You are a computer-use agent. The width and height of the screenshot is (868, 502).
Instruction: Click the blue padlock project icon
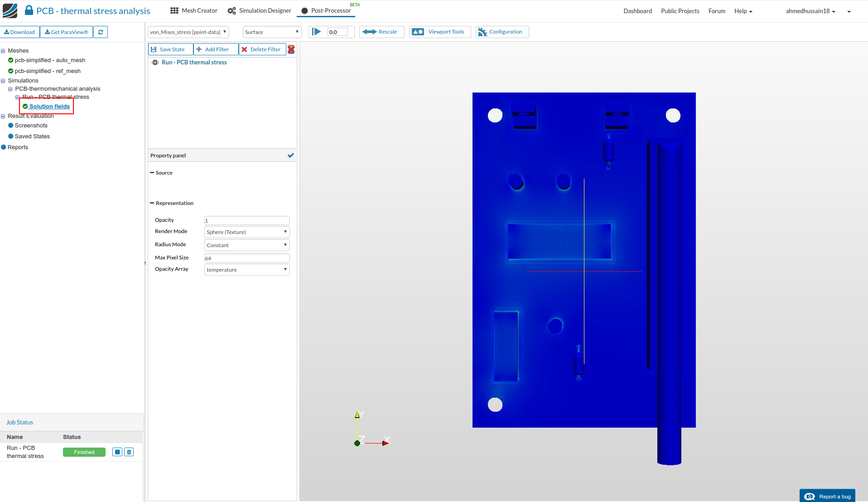[29, 10]
